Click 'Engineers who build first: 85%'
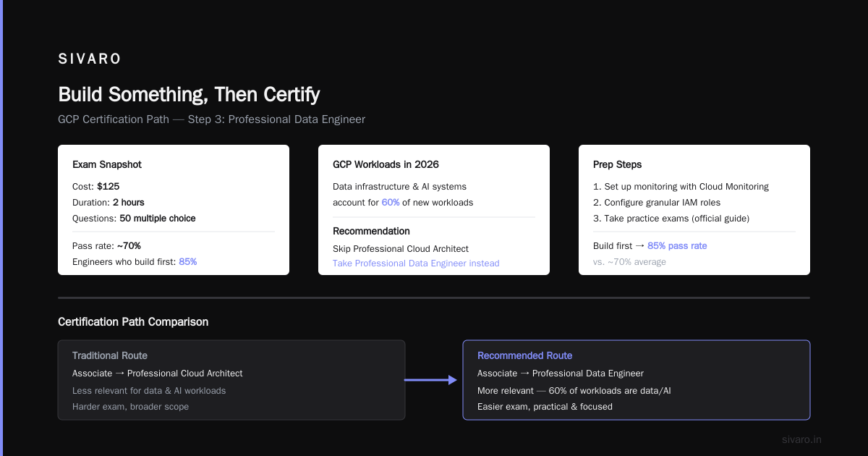Screen dimensions: 868x456 [135, 261]
